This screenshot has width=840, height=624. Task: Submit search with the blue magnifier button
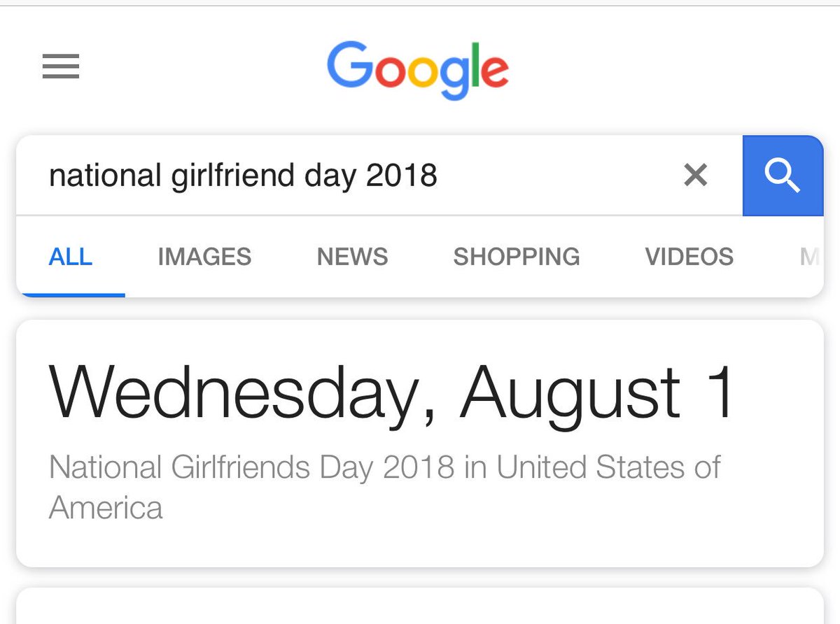[x=783, y=176]
